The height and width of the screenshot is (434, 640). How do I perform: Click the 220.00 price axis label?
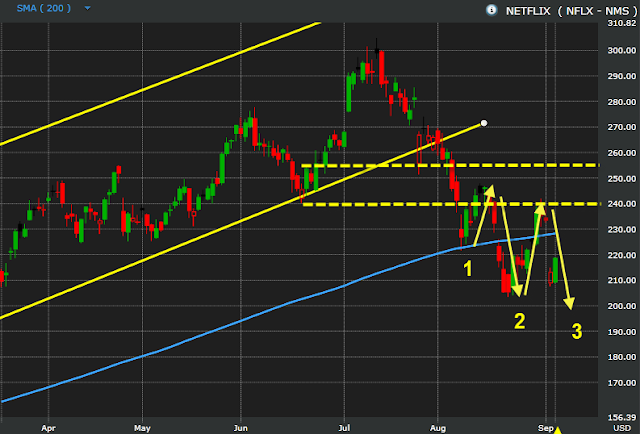[x=622, y=255]
